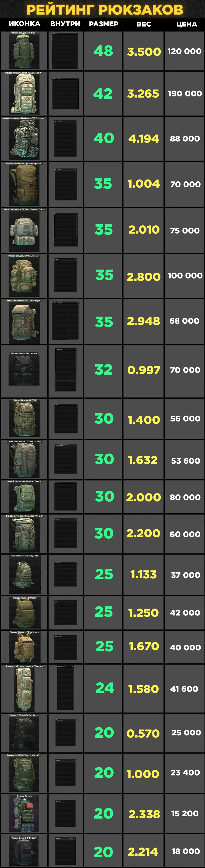Click the РЕЙТИНГ РЮКЗАКОВ title
This screenshot has width=205, height=868.
[105, 9]
